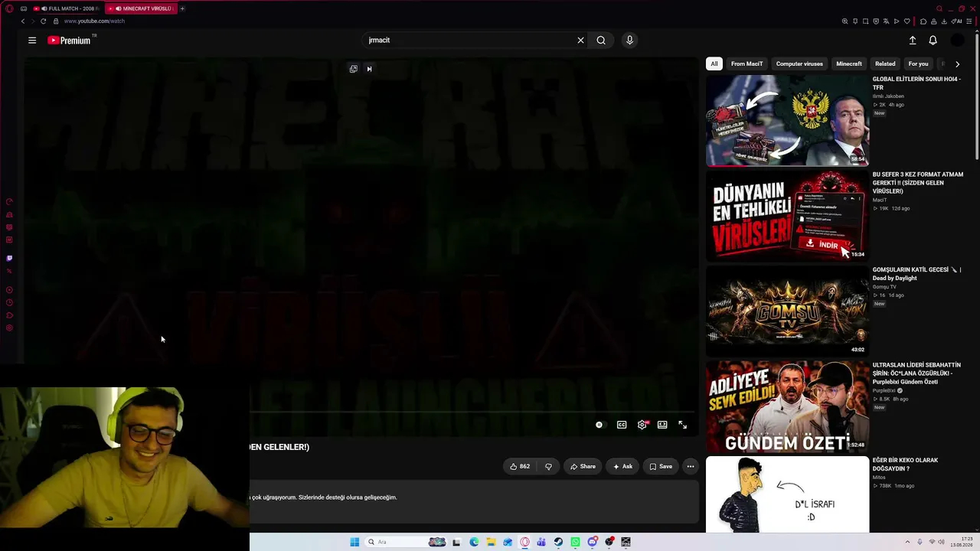
Task: Open YouTube notifications bell
Action: coord(933,41)
